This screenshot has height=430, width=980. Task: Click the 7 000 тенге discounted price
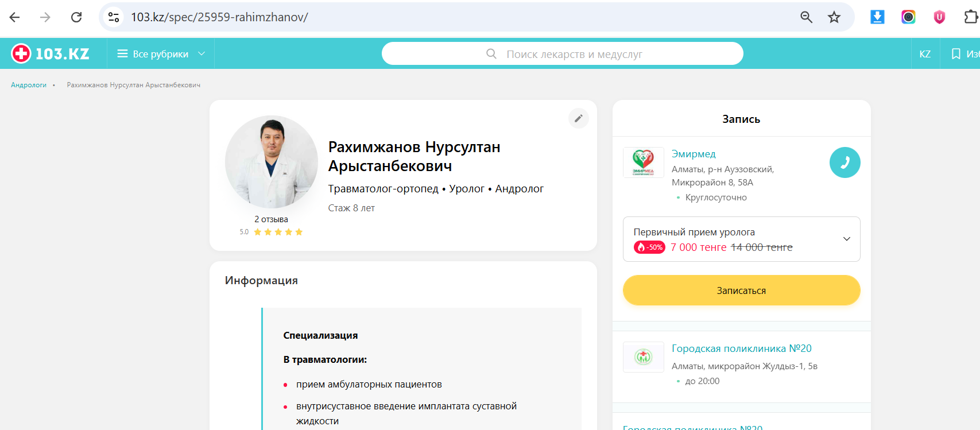pyautogui.click(x=699, y=247)
